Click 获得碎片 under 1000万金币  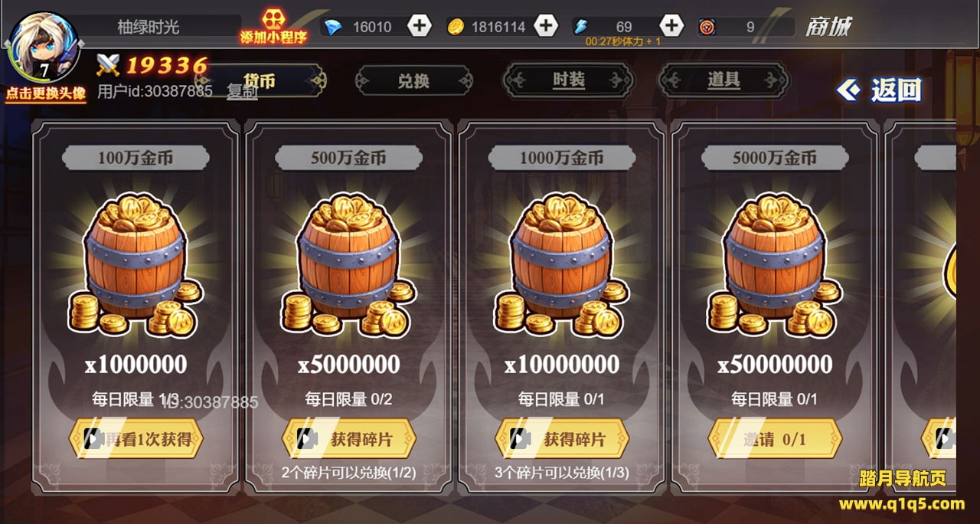click(x=562, y=439)
